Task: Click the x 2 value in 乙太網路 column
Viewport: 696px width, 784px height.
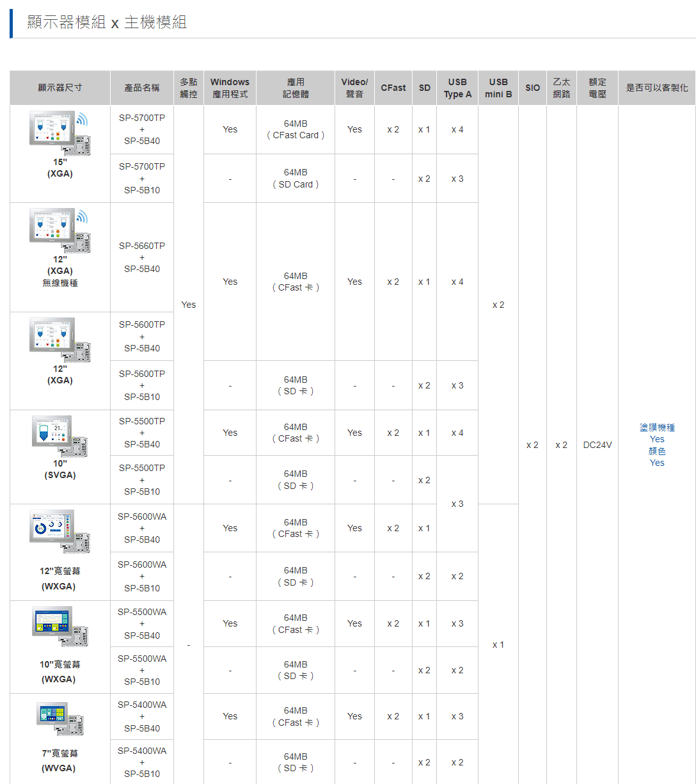Action: [562, 445]
